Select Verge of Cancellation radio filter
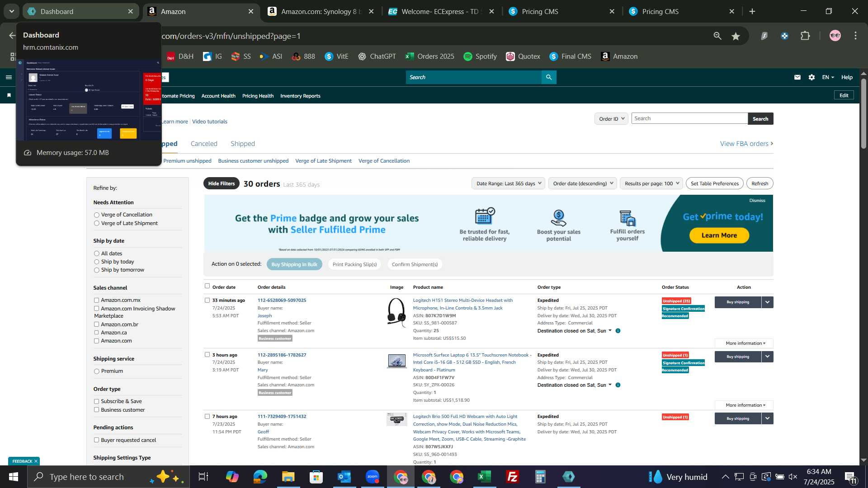 [96, 215]
